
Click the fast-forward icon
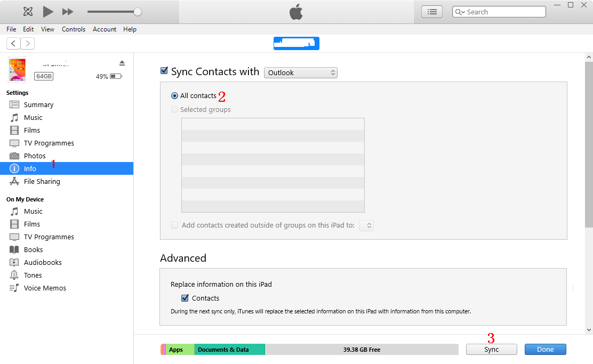pos(68,12)
